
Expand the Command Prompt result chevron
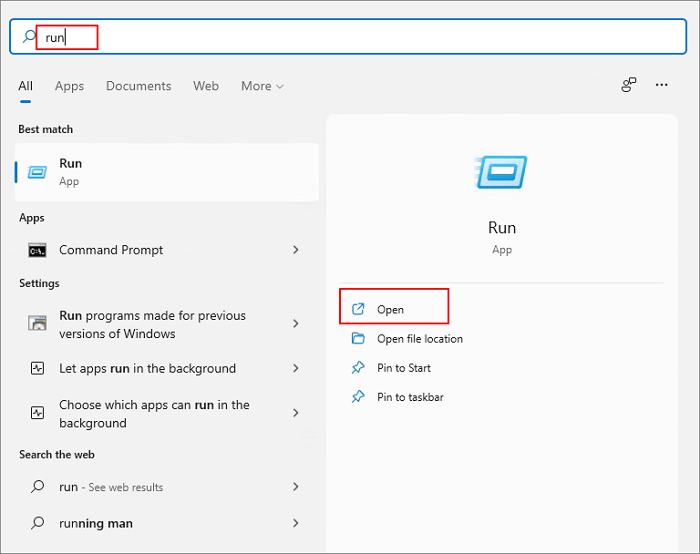[x=296, y=250]
